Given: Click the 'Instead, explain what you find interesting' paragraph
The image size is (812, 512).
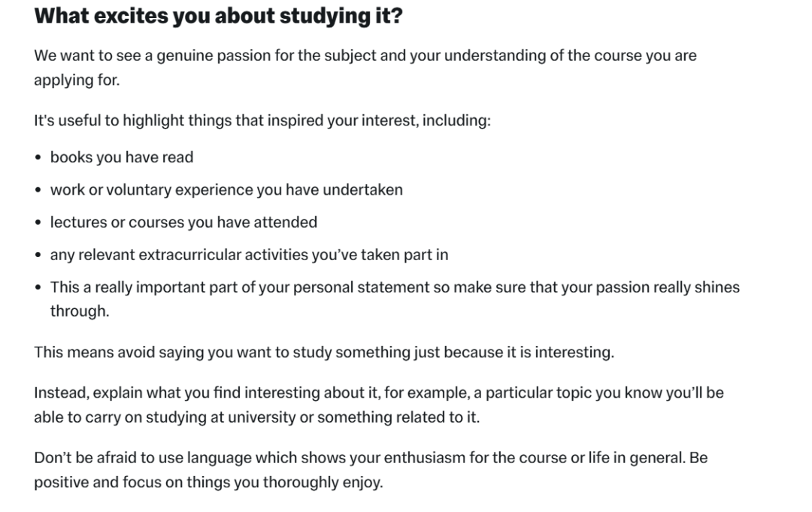Looking at the screenshot, I should (x=378, y=404).
